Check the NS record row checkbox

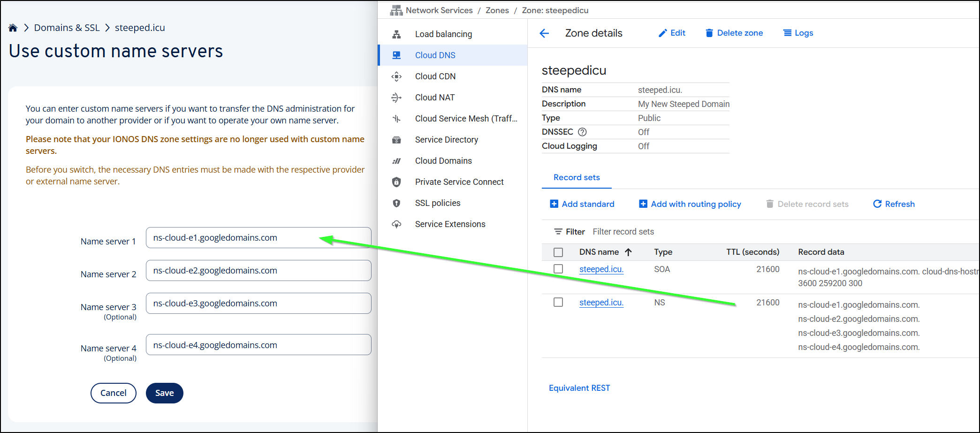(558, 303)
